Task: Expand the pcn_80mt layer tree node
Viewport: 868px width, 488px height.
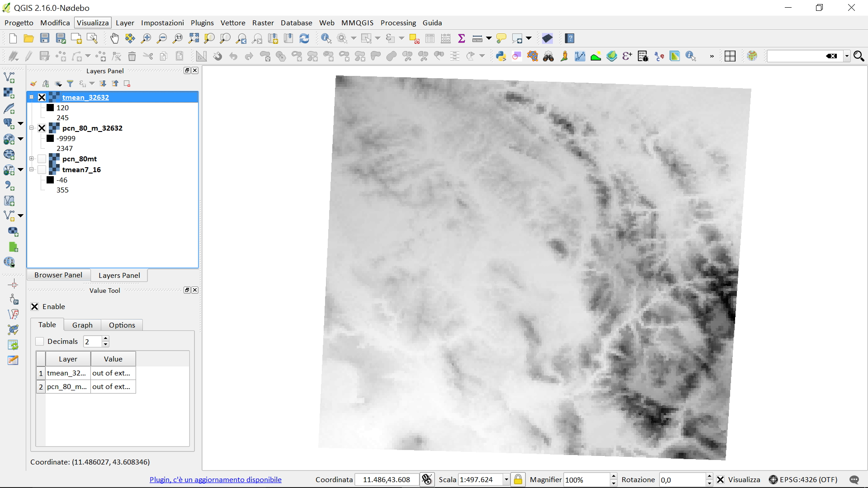Action: pos(32,159)
